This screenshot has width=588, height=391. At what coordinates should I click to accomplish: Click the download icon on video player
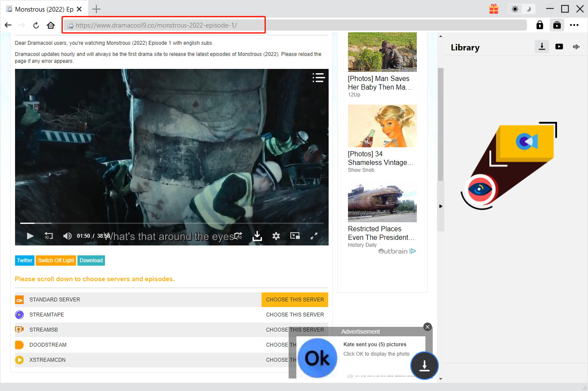coord(257,236)
